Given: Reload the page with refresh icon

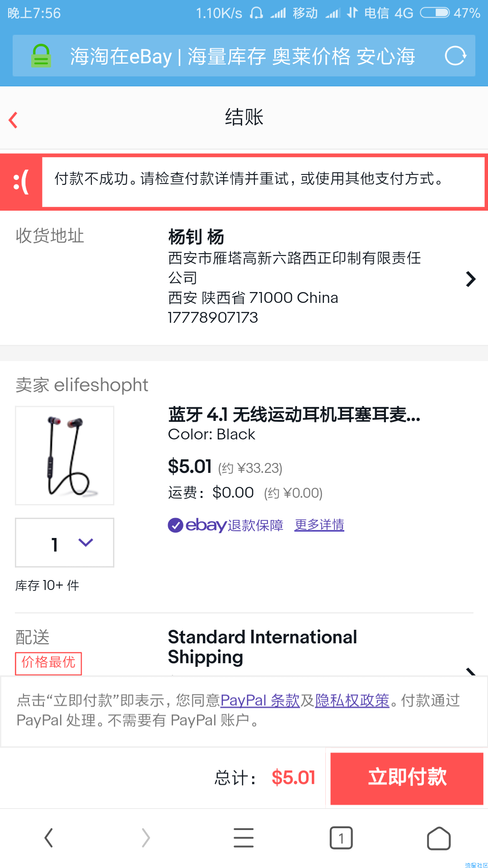Looking at the screenshot, I should [455, 56].
